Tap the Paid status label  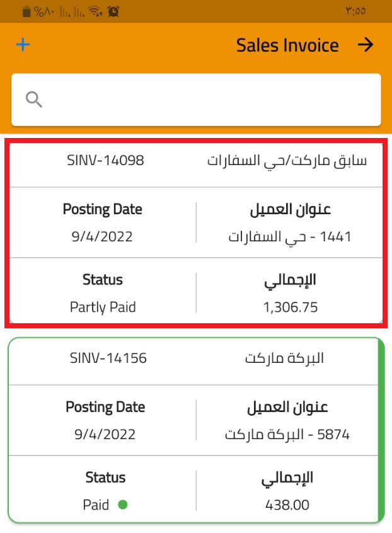[96, 505]
